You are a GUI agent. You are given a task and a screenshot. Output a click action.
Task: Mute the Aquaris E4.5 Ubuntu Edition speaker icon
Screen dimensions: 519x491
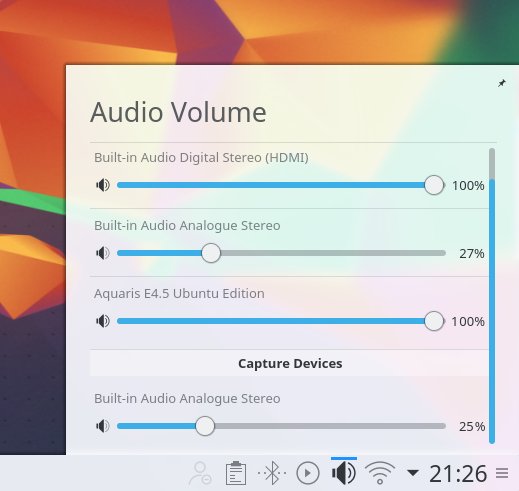[103, 321]
